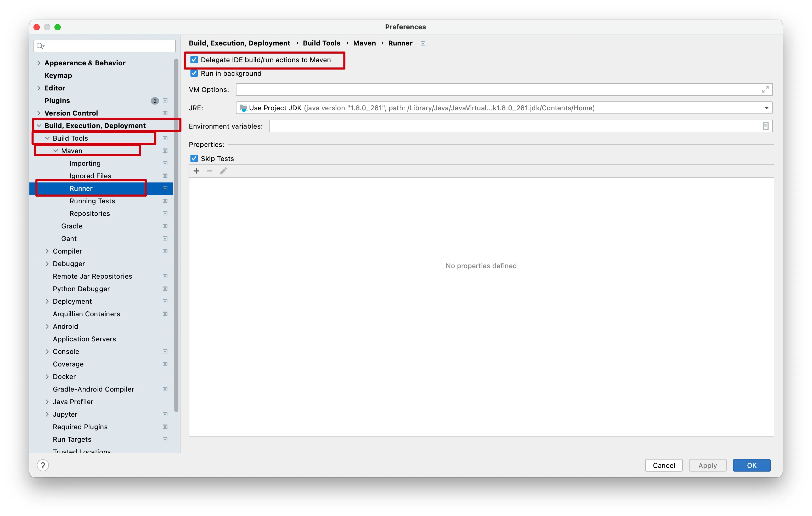Click the project-level icon beside Run Targets
The width and height of the screenshot is (812, 516).
point(165,439)
